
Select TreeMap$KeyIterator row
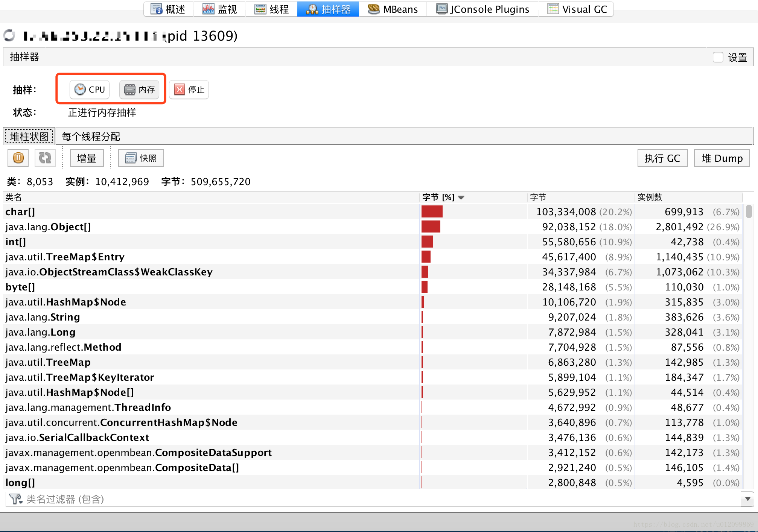373,377
